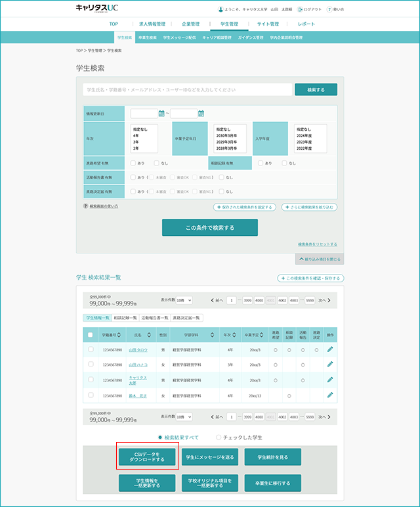The image size is (420, 507).
Task: Go to page 4002 in top pagination
Action: pos(282,300)
